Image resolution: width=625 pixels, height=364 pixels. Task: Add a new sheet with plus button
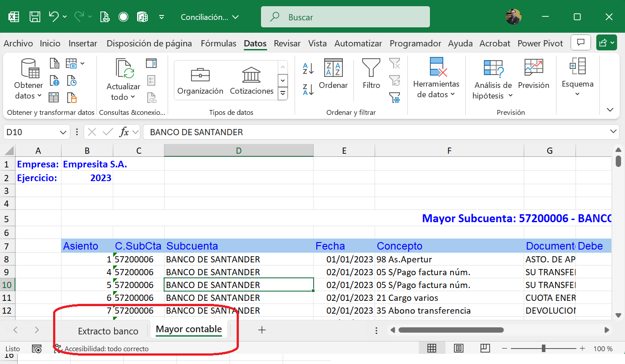coord(262,330)
